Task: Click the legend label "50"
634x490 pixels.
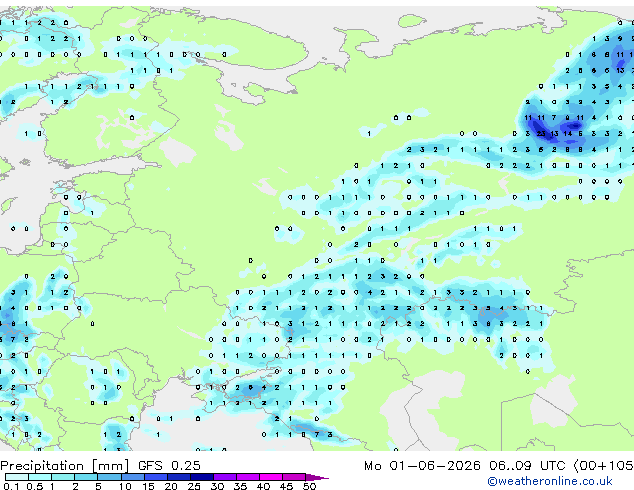Action: [309, 486]
